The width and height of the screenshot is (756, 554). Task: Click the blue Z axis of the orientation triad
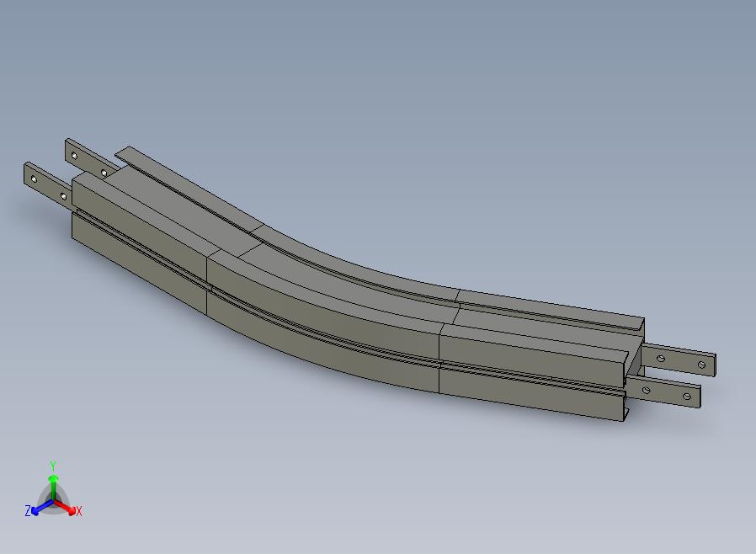[40, 509]
